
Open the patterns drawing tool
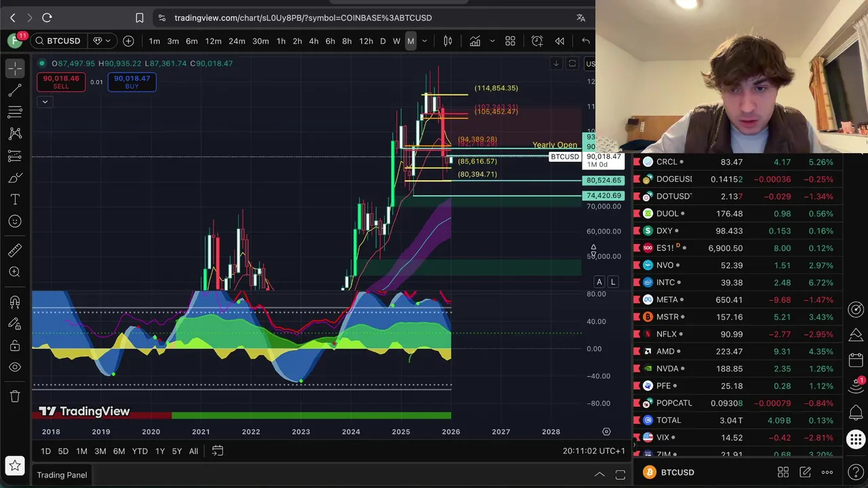coord(15,134)
